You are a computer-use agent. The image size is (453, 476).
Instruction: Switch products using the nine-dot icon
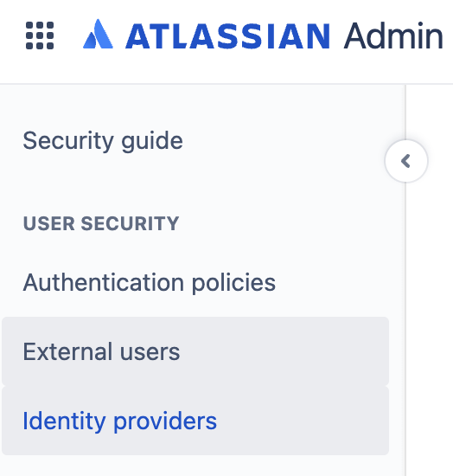[40, 35]
